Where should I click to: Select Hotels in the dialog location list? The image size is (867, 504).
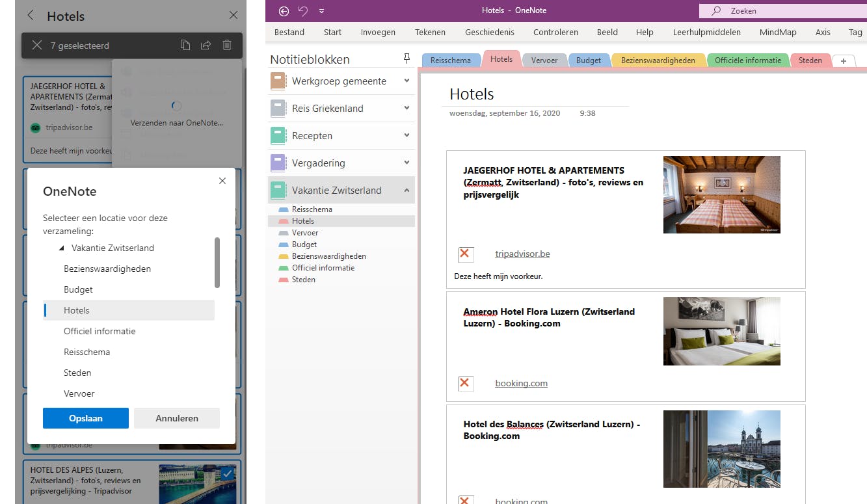coord(129,310)
